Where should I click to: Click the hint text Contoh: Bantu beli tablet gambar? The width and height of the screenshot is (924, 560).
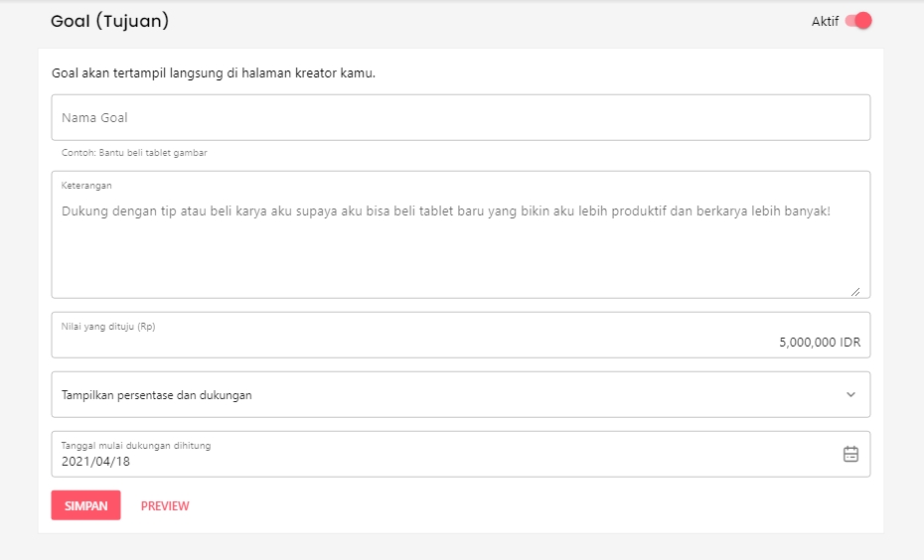(x=134, y=153)
